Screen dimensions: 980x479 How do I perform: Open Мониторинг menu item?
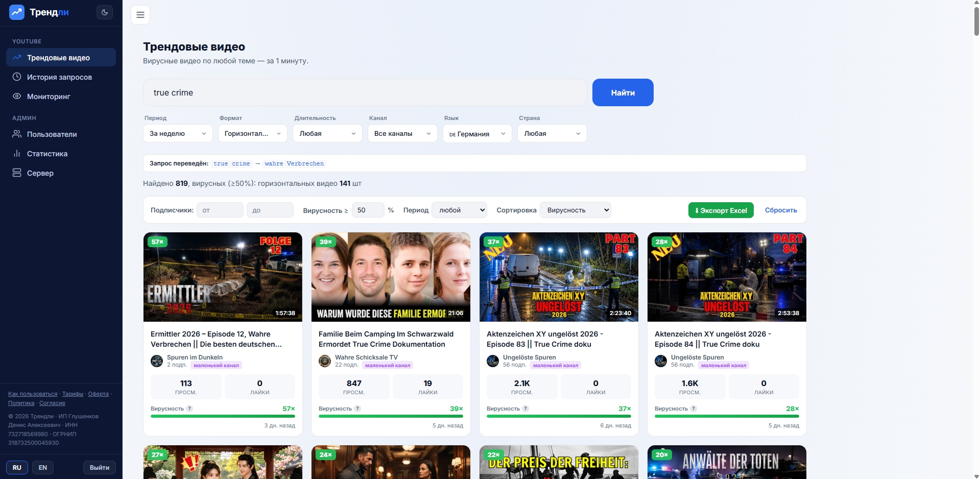(x=61, y=96)
